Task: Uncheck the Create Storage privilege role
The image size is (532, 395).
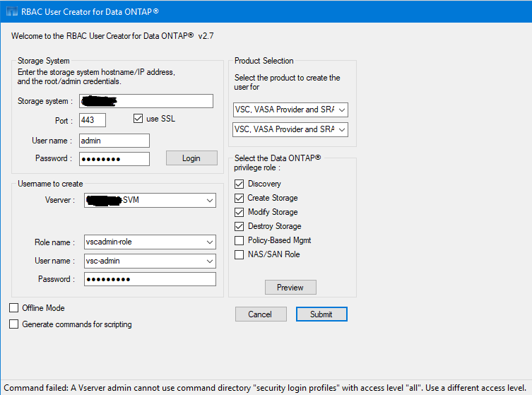Action: [240, 198]
